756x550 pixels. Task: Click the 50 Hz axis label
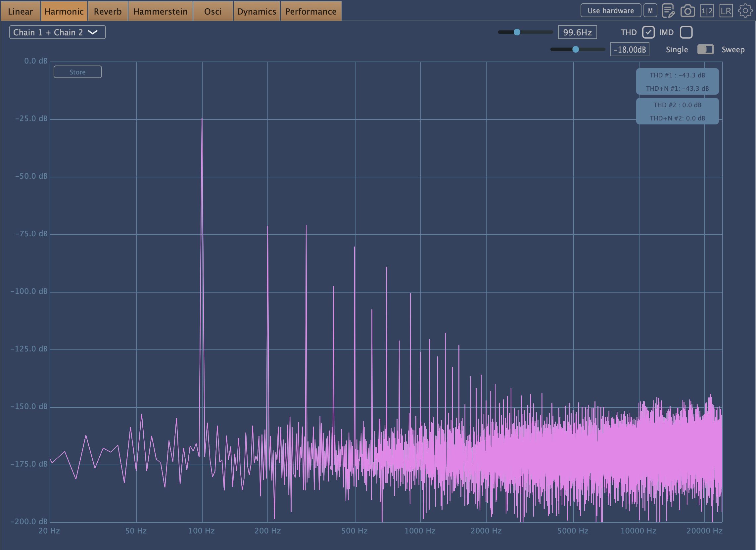(x=136, y=531)
